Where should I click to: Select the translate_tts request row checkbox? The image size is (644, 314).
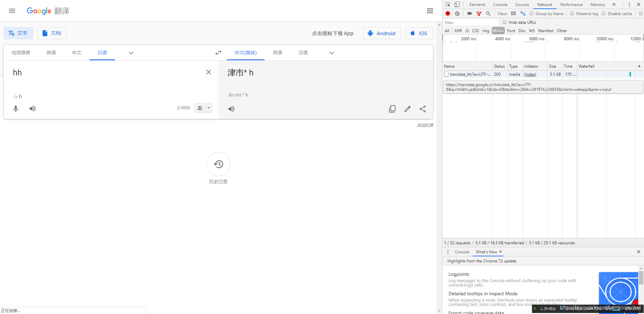click(446, 74)
